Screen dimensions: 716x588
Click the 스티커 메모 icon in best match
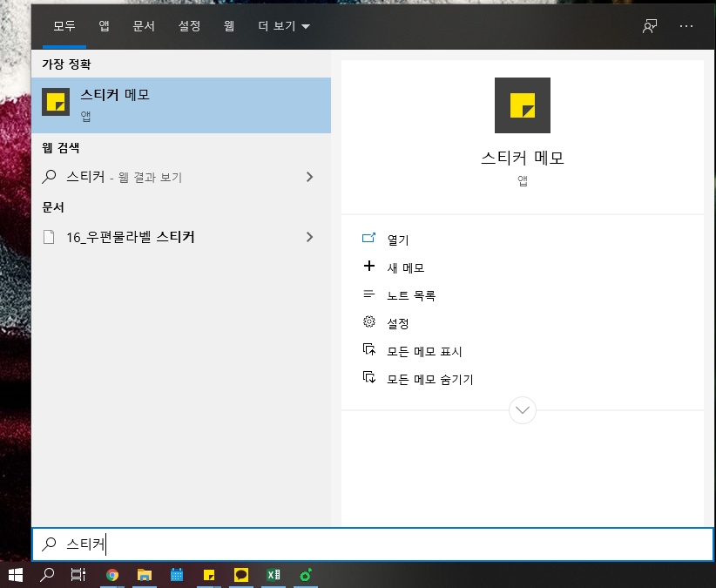point(56,102)
